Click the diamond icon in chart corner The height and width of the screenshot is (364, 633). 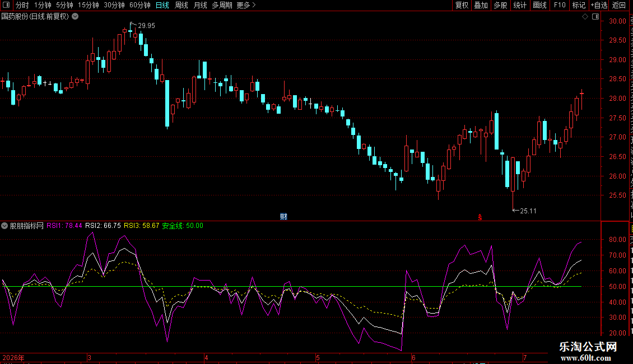tap(585, 17)
